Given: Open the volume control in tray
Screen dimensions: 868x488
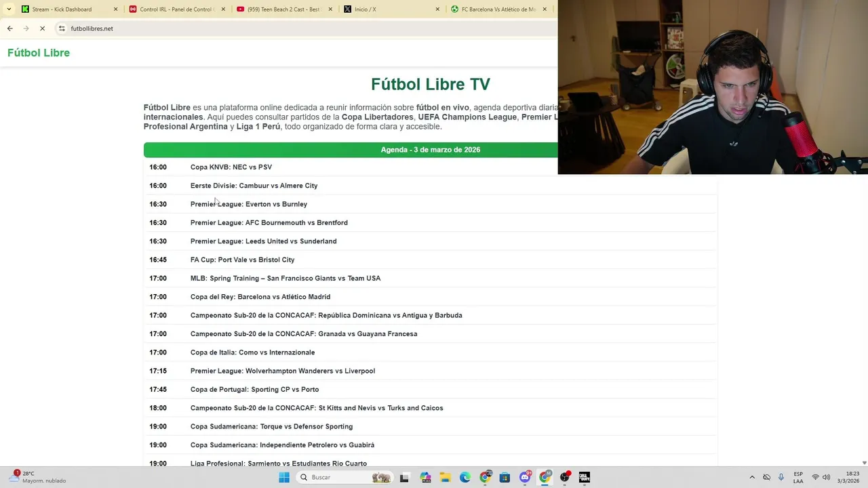Looking at the screenshot, I should [x=826, y=477].
